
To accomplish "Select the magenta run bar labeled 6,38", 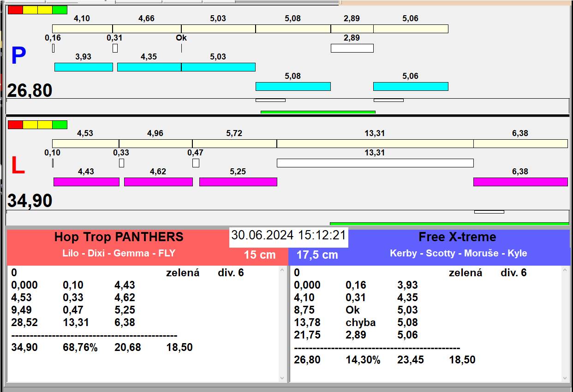I will [520, 182].
